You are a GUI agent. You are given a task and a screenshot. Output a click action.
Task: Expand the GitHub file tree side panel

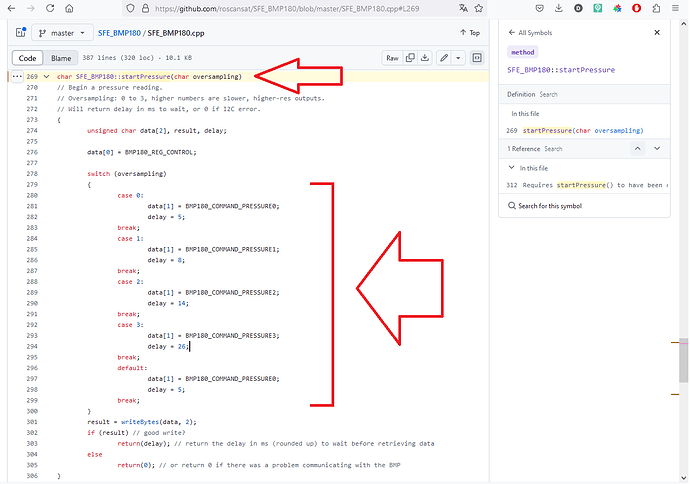point(21,33)
